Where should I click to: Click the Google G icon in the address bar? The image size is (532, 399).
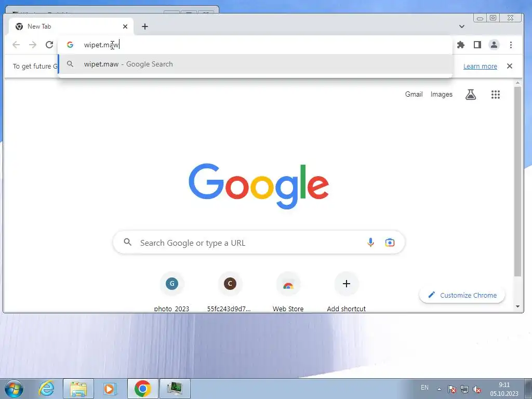click(x=70, y=45)
